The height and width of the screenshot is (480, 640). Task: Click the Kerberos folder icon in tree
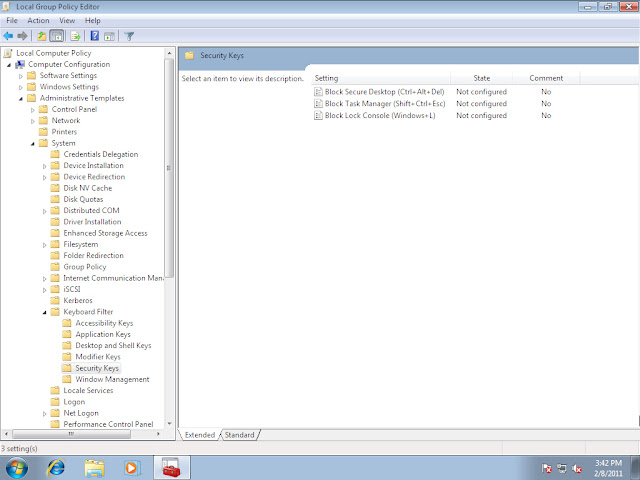click(55, 300)
